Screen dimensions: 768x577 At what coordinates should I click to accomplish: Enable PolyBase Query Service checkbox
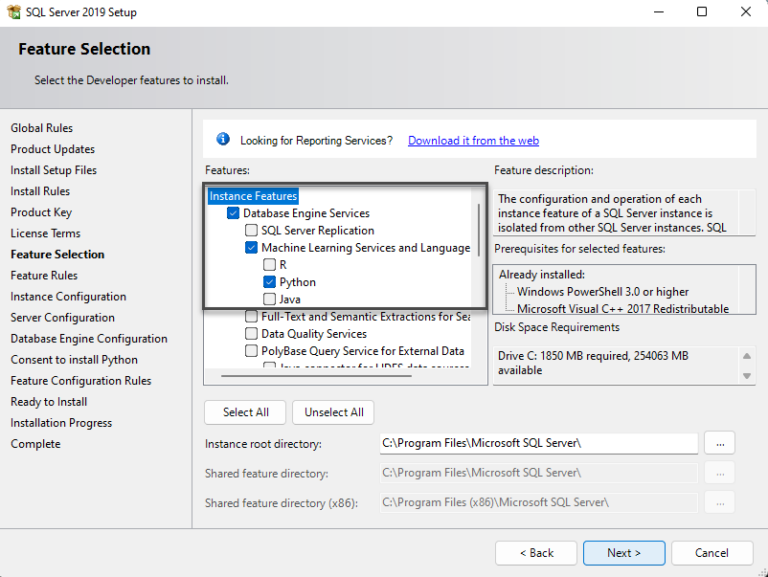coord(252,351)
